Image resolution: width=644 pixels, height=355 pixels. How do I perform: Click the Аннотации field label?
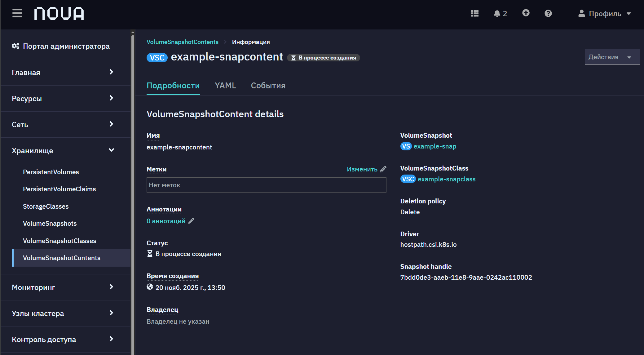point(164,209)
